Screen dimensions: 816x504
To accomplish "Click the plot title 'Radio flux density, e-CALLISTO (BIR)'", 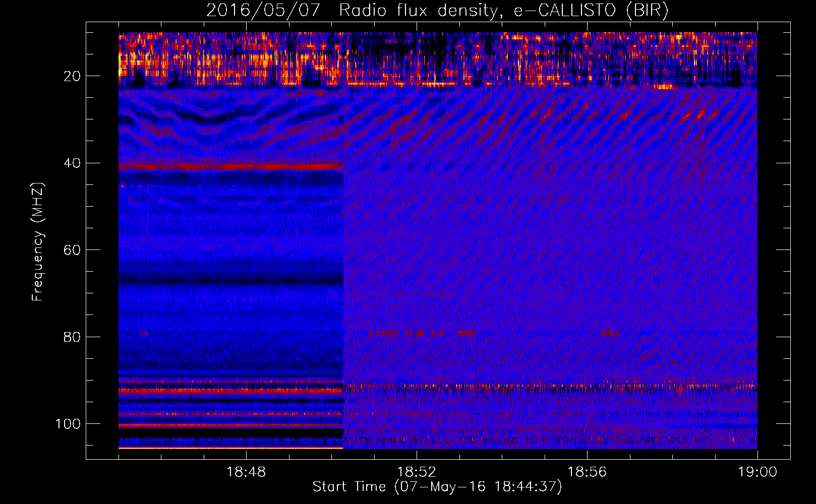I will [x=503, y=11].
